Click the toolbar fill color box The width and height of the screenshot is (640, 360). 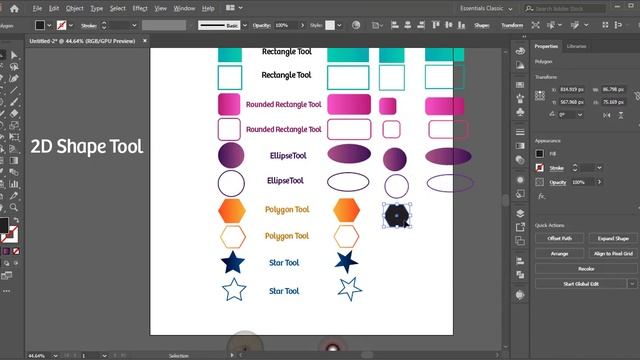(3, 224)
